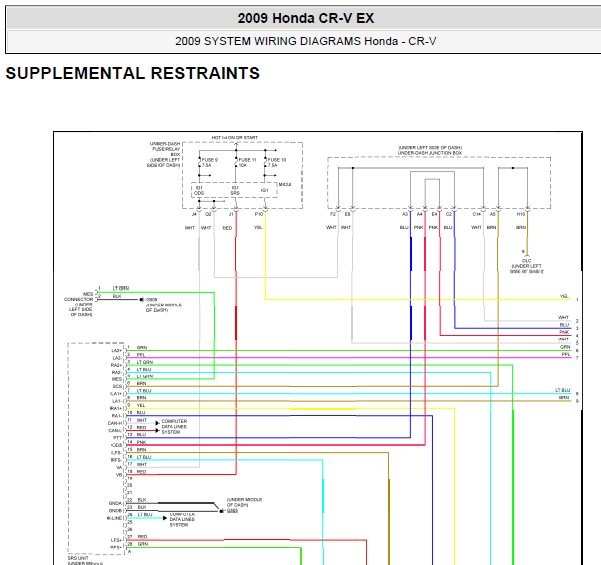Select 'YEL' wire color at pin 9

(141, 406)
